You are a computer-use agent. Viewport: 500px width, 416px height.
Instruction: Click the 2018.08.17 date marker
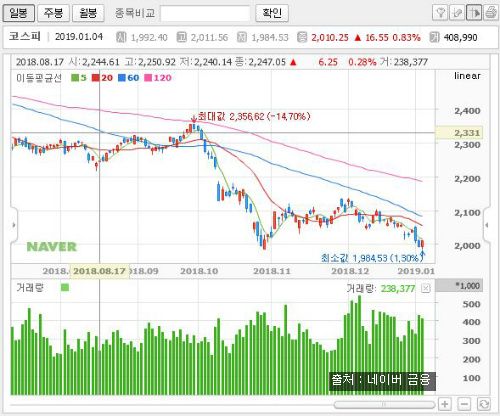(x=100, y=271)
